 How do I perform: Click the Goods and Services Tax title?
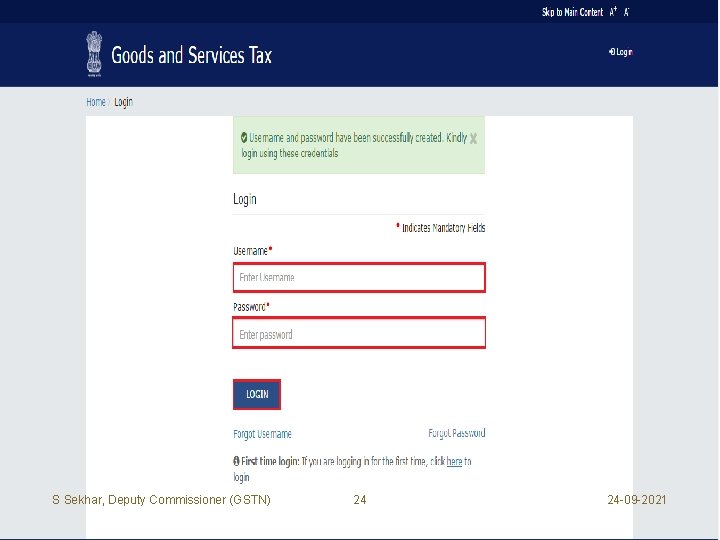pos(191,55)
